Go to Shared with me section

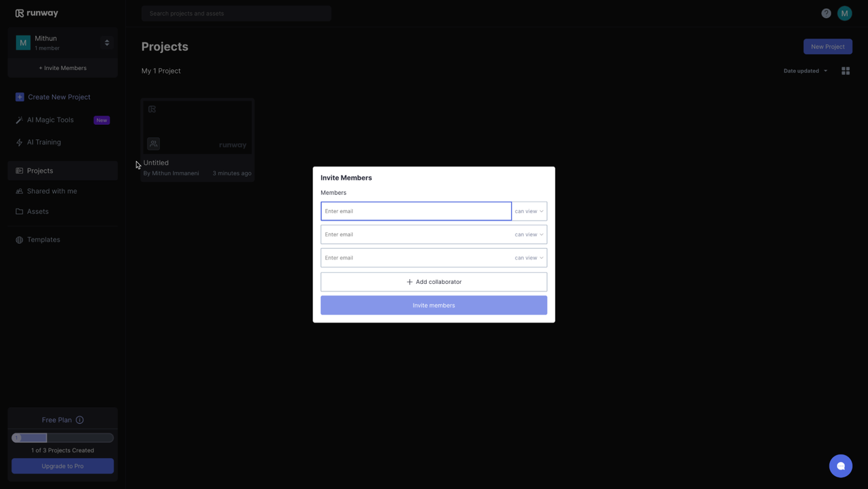(52, 192)
